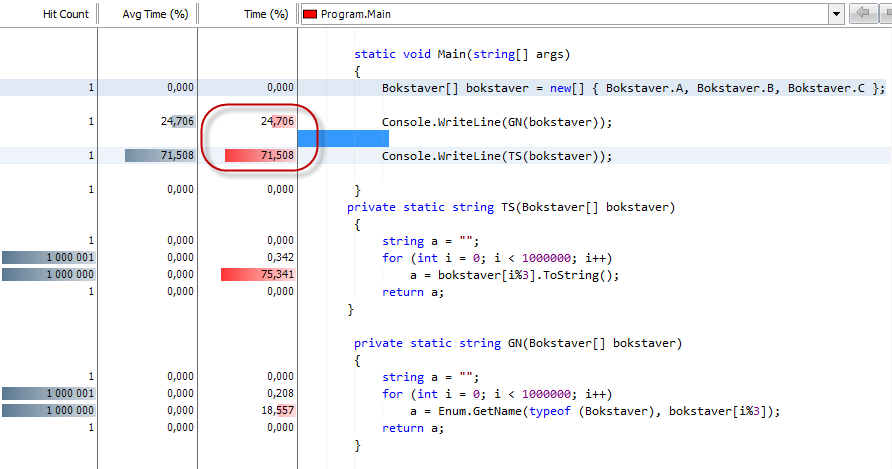Navigate back with the left arrow button
This screenshot has height=469, width=892.
(863, 13)
